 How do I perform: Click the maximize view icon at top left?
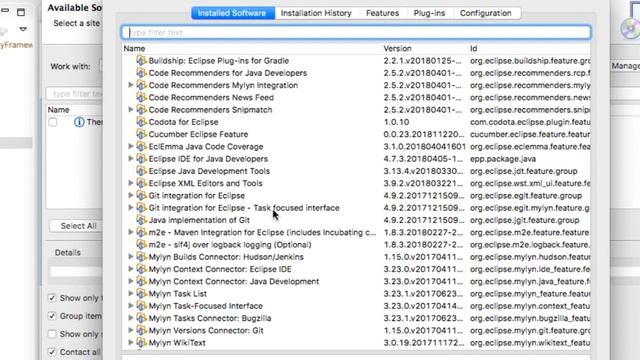click(21, 12)
